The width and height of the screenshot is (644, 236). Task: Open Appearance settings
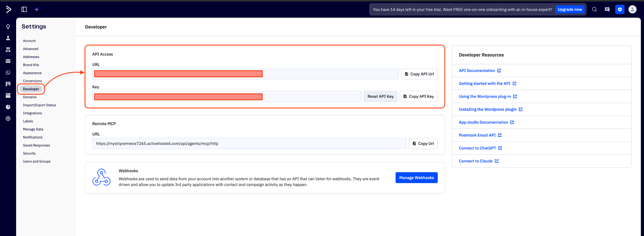32,73
